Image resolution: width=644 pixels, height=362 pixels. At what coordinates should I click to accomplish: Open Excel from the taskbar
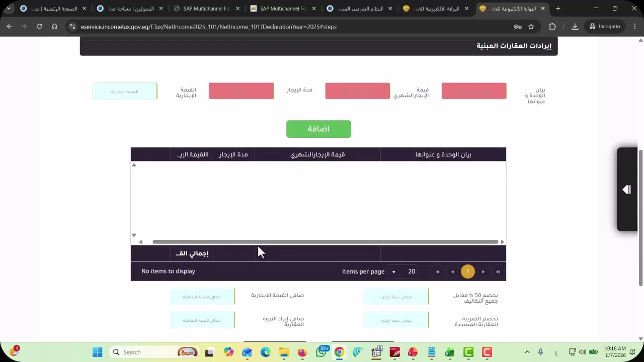coord(449,352)
